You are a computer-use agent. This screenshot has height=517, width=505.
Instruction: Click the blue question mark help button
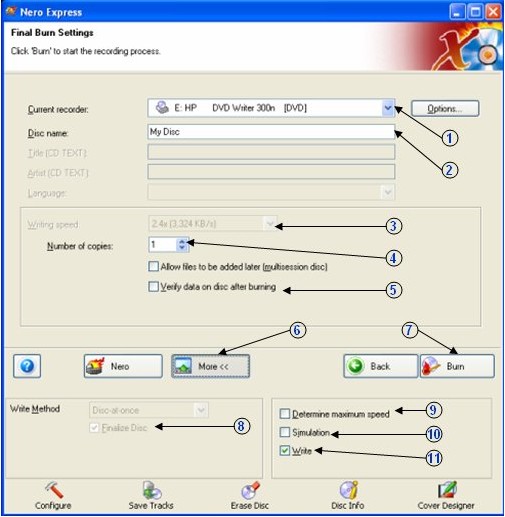tap(27, 366)
